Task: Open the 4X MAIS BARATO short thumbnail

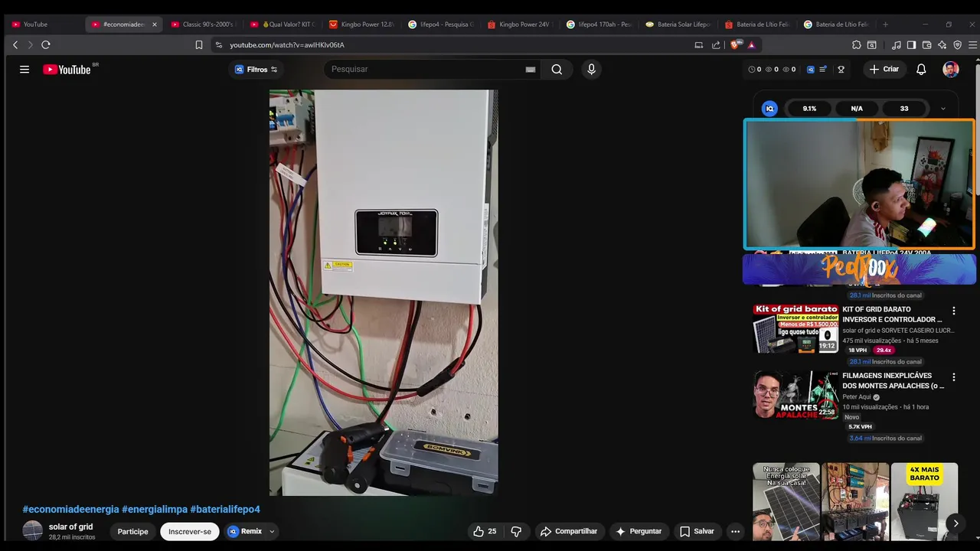Action: click(924, 501)
